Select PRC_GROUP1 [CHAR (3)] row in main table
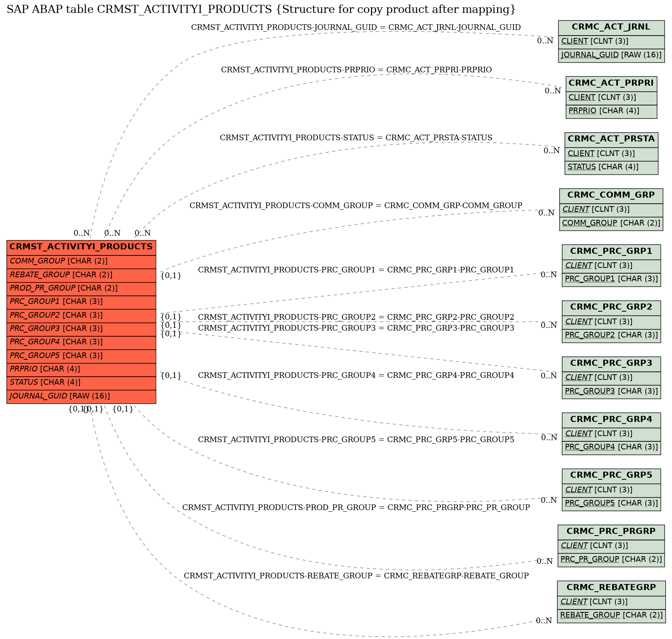 point(81,302)
